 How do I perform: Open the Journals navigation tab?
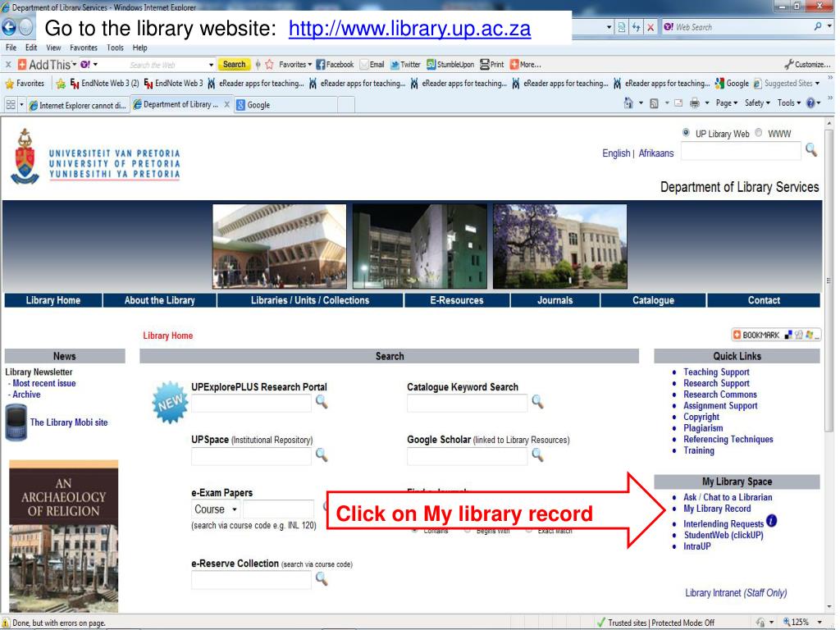pos(555,300)
